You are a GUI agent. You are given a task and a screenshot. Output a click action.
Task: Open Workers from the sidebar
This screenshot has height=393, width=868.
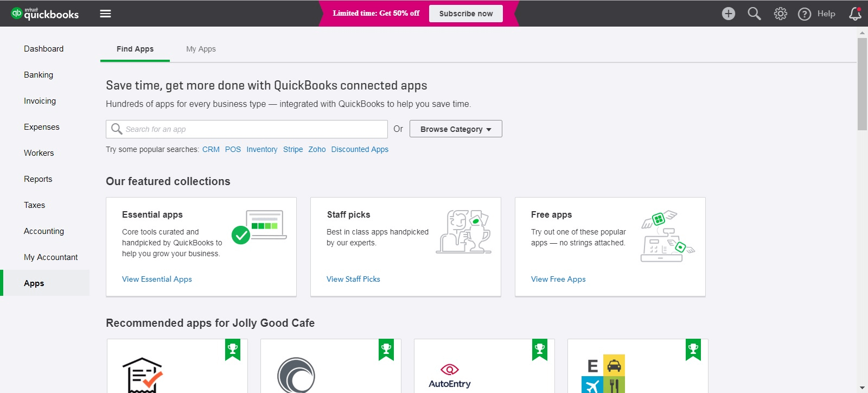pos(39,153)
